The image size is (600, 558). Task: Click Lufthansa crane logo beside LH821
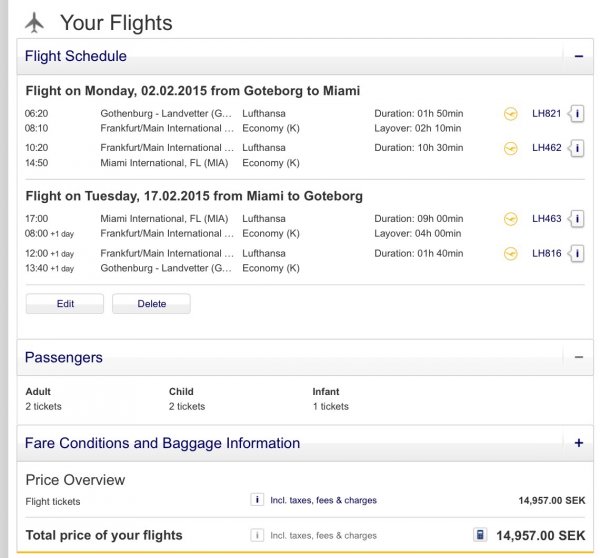510,114
